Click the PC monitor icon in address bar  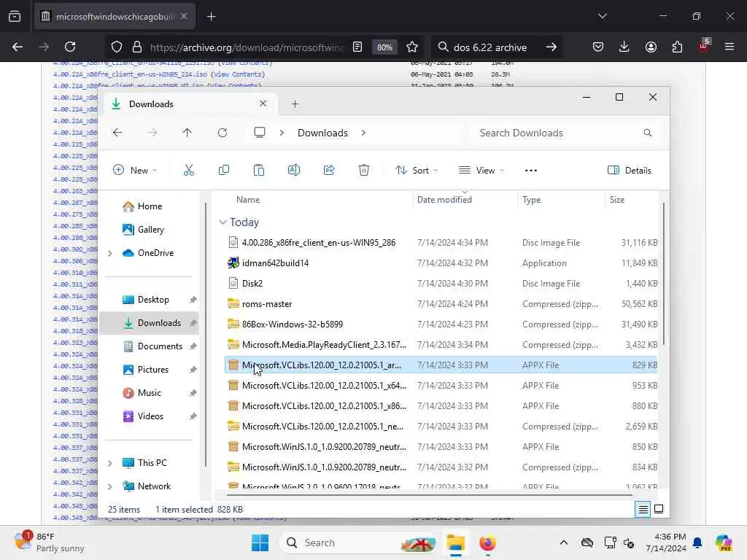pyautogui.click(x=260, y=133)
